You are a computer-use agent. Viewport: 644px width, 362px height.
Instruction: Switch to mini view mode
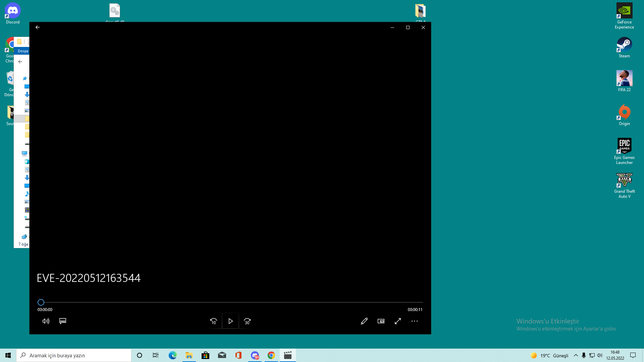click(381, 321)
